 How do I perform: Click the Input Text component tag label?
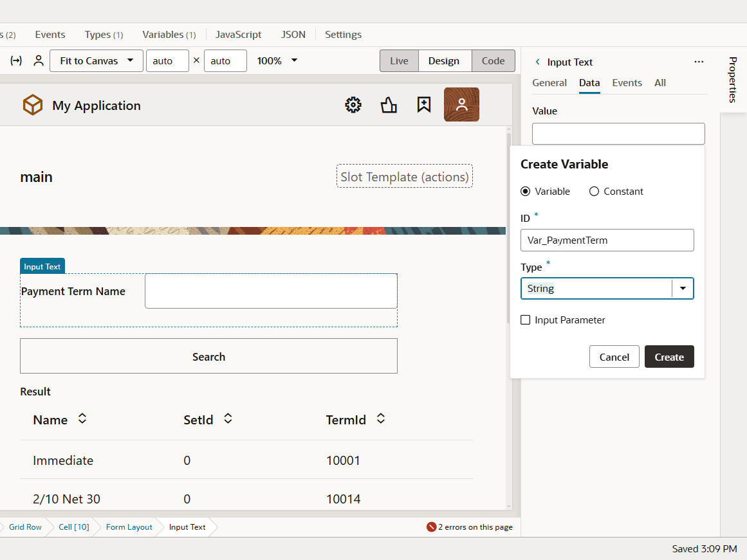[42, 266]
